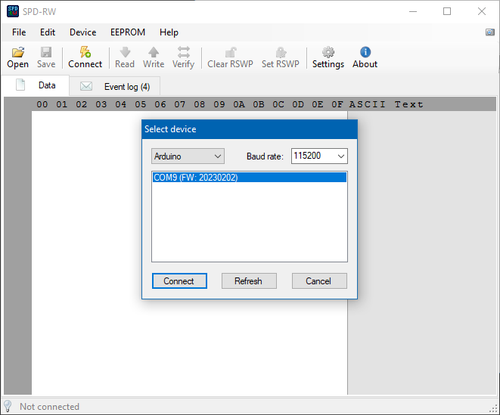
Task: Click the screenshot camera icon on the menu bar
Action: 490,32
